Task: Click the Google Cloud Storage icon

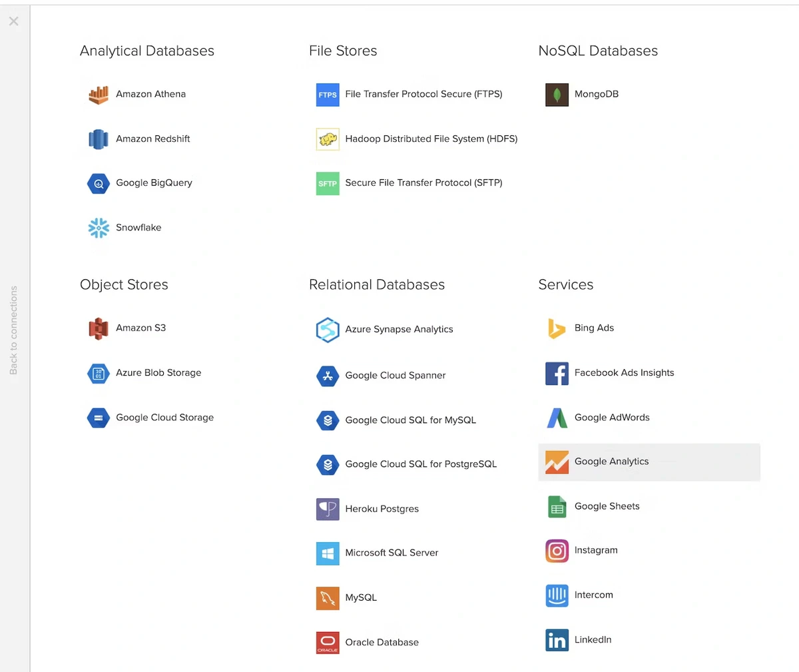Action: 99,418
